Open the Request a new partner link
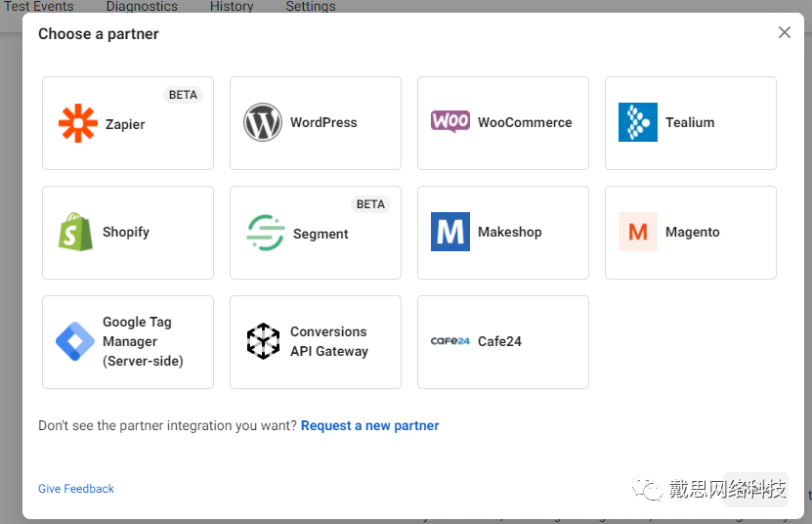The width and height of the screenshot is (812, 524). tap(369, 426)
